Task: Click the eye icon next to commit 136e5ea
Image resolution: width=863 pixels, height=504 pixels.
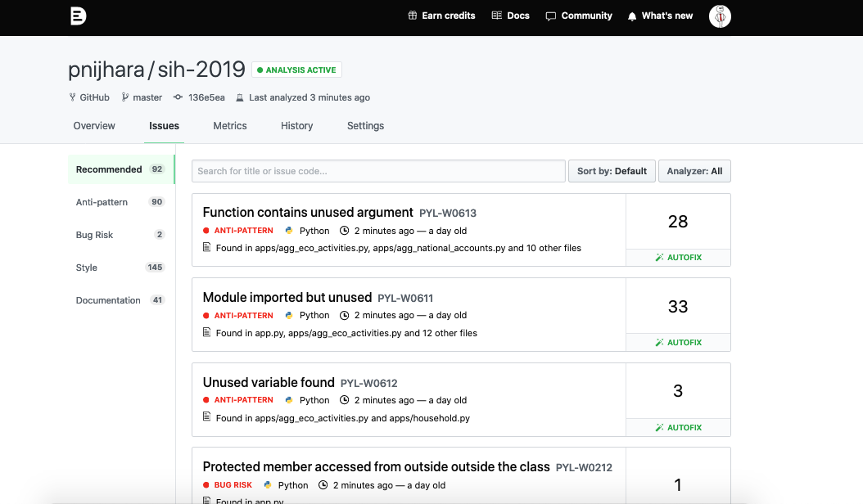Action: (x=176, y=97)
